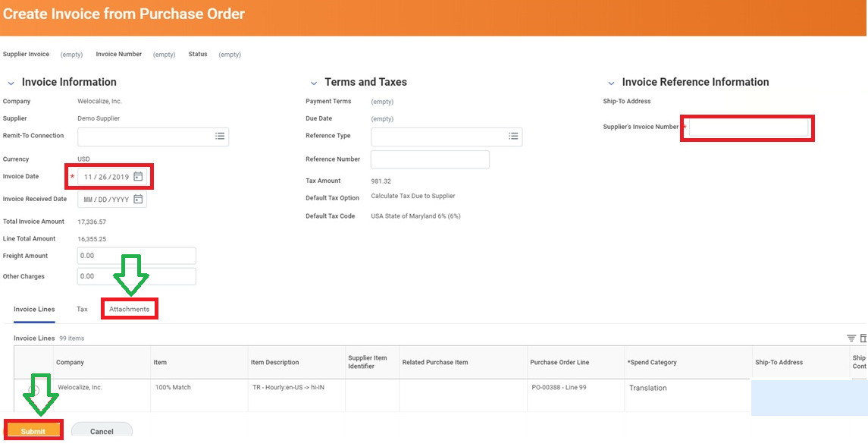Open the Invoice Date calendar picker
Screen dimensions: 868x447
[138, 176]
